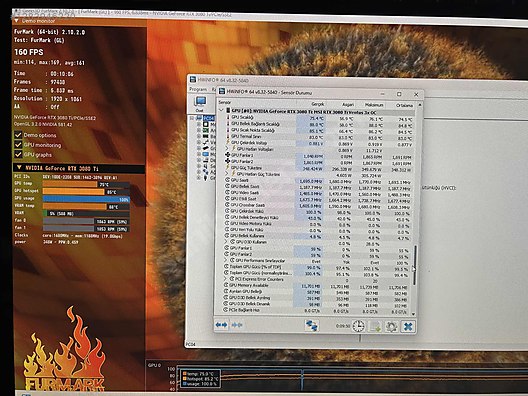The width and height of the screenshot is (528, 396).
Task: Select the Ayrılan GPU Belleği row
Action: click(316, 291)
